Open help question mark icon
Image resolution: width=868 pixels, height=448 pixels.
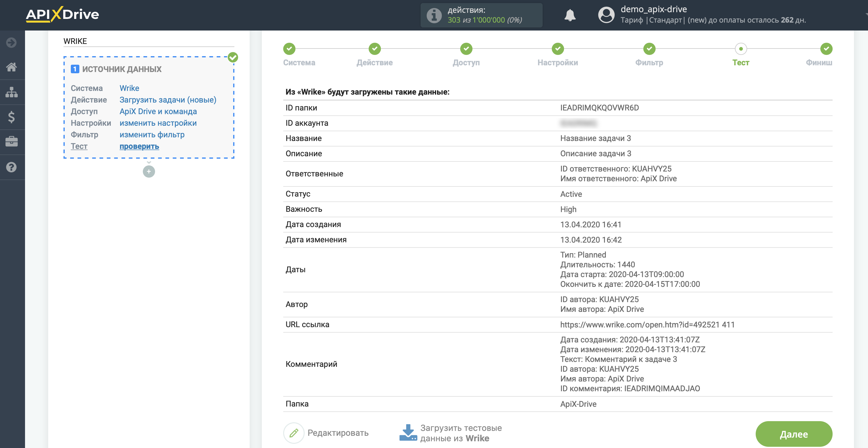click(12, 167)
